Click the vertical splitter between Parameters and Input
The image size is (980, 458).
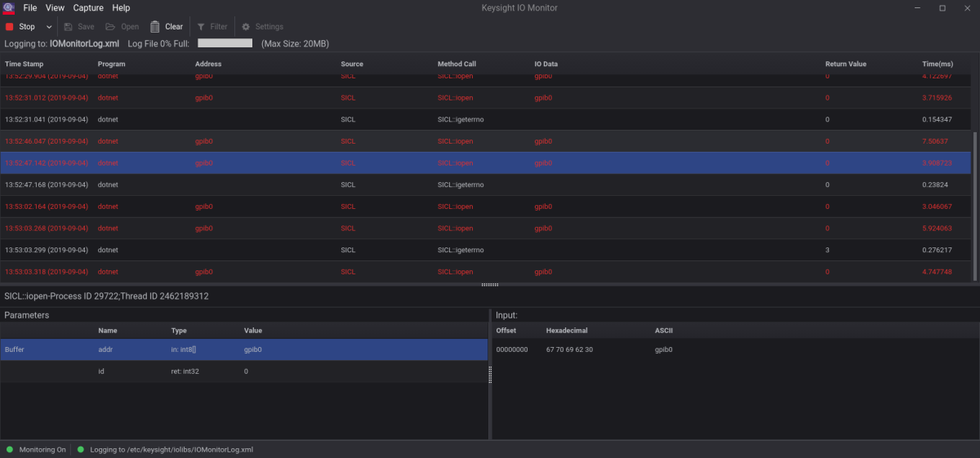pyautogui.click(x=490, y=375)
